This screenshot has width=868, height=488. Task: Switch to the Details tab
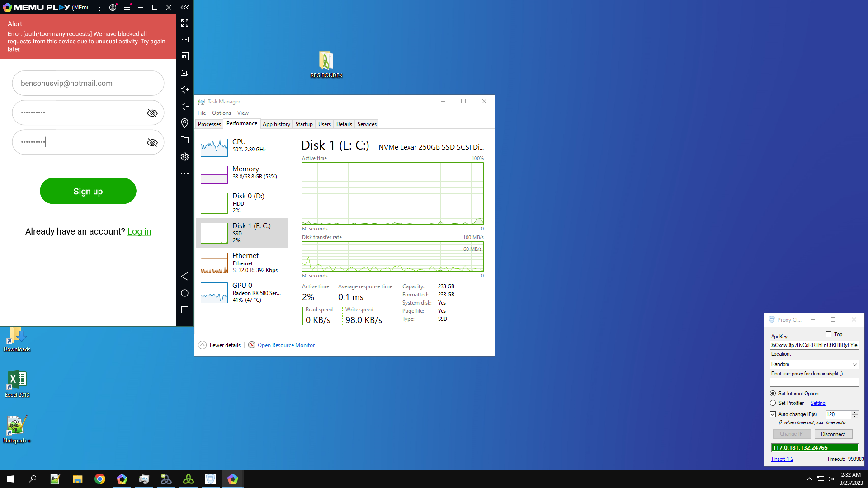pos(344,124)
